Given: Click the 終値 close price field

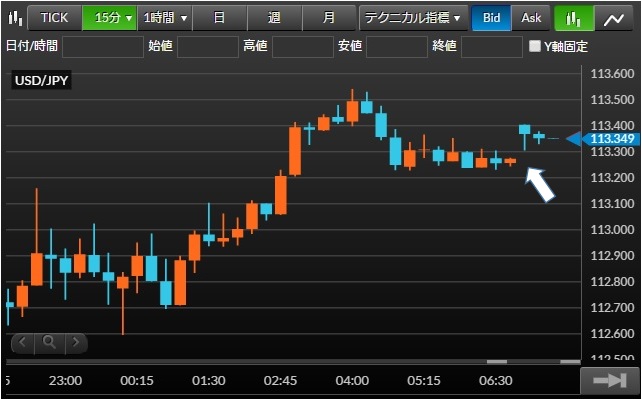Looking at the screenshot, I should [492, 46].
